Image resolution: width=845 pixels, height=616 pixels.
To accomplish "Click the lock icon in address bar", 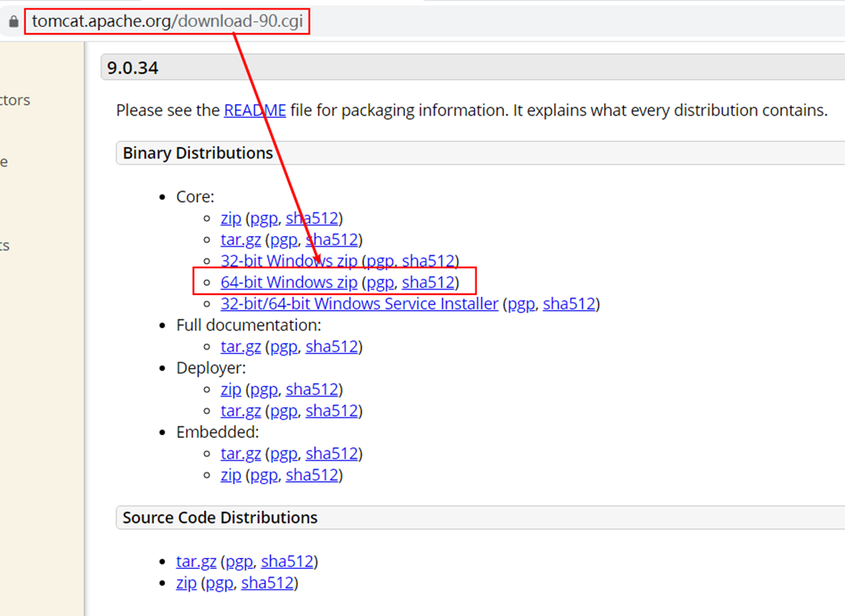I will pos(14,21).
